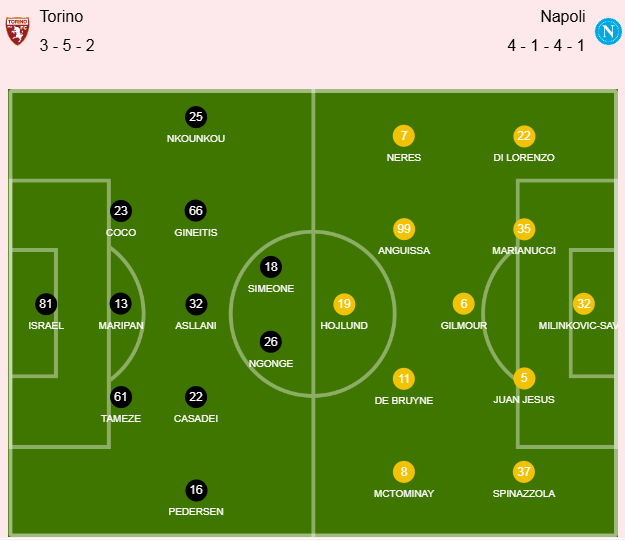The image size is (625, 541).
Task: Select Pedersen's number 16 marker
Action: pyautogui.click(x=196, y=490)
